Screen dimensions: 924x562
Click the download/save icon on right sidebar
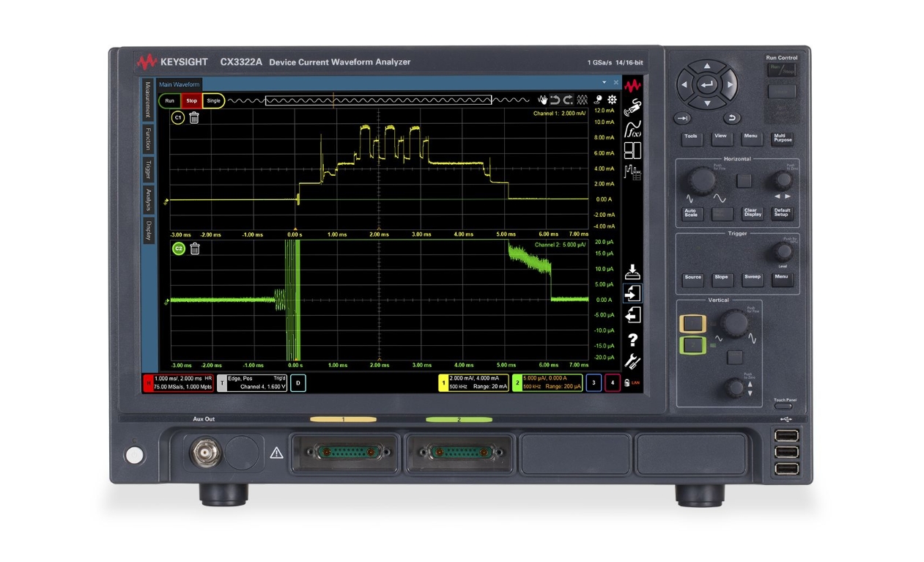pos(632,272)
